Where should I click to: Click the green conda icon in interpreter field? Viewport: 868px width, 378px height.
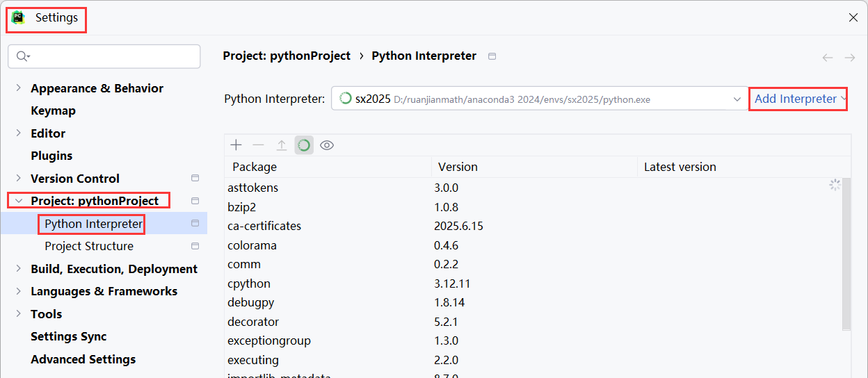pyautogui.click(x=346, y=99)
